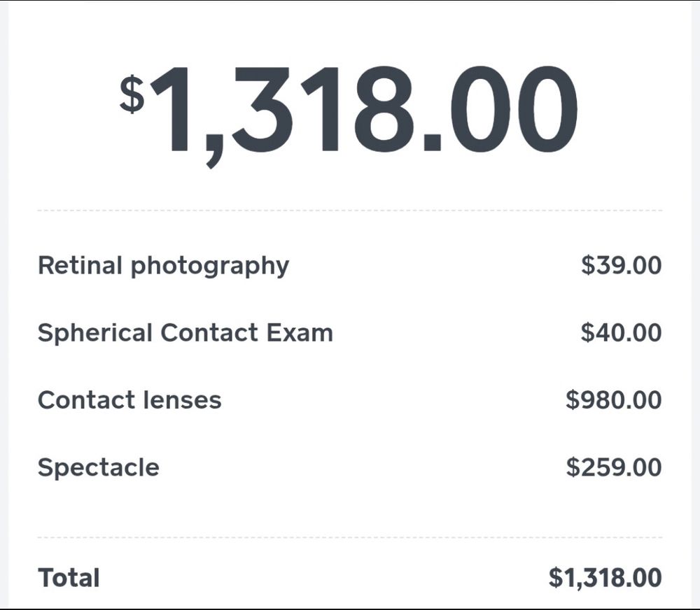Click the $980.00 contact lenses price

coord(613,399)
